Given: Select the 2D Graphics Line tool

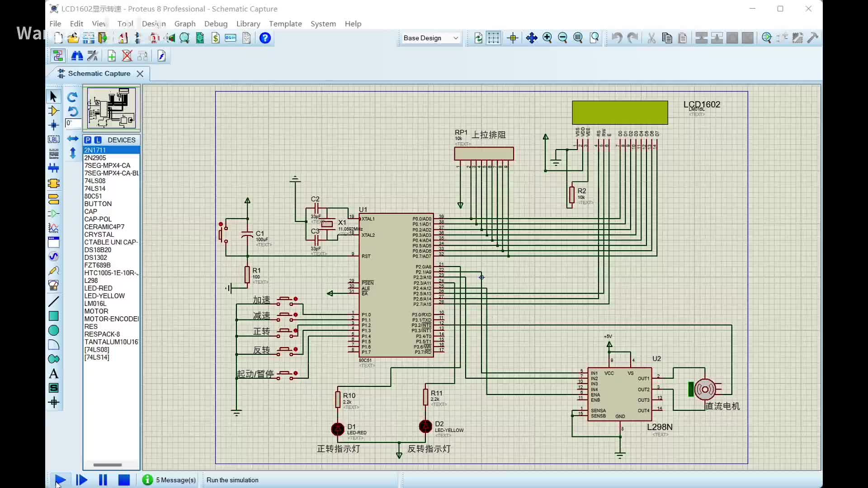Looking at the screenshot, I should [53, 301].
